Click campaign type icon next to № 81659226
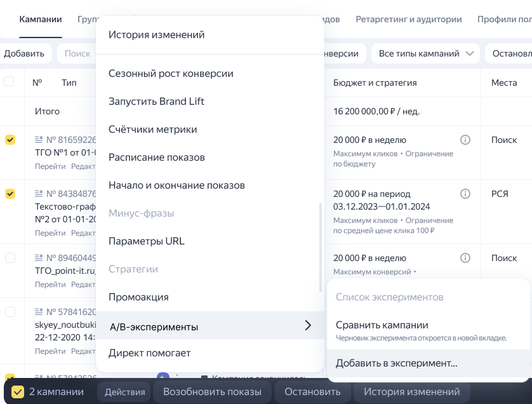Screen dimensions: 532x404 pos(39,140)
